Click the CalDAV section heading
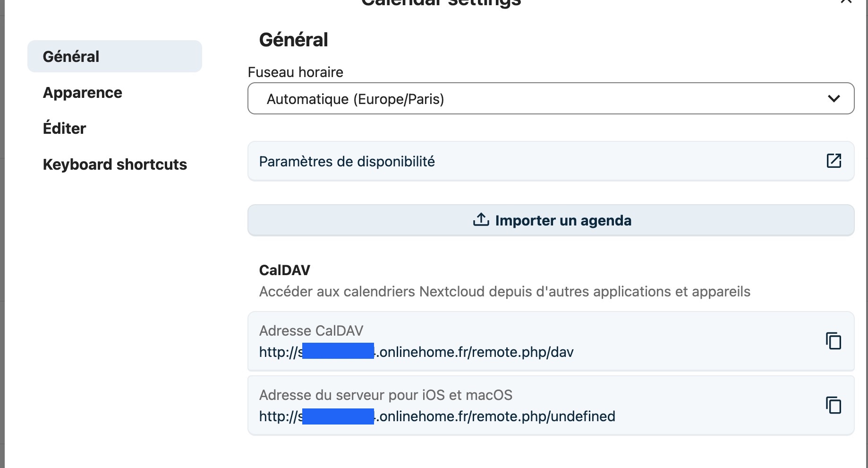868x468 pixels. coord(285,270)
